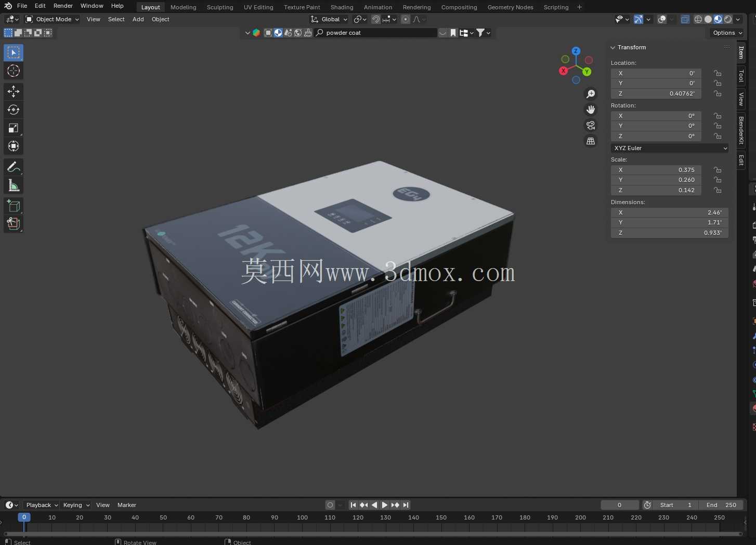Open Playback dropdown in timeline
The width and height of the screenshot is (756, 545).
42,505
